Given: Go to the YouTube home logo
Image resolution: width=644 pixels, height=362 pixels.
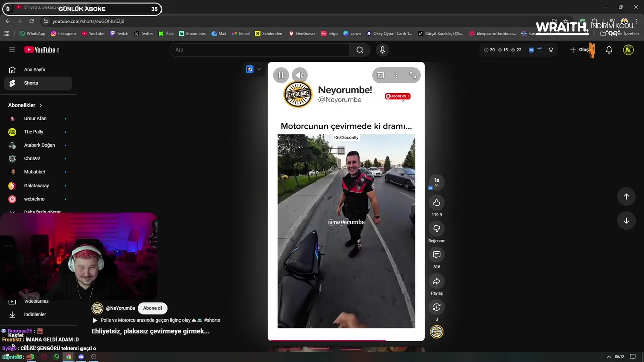Looking at the screenshot, I should click(x=42, y=50).
